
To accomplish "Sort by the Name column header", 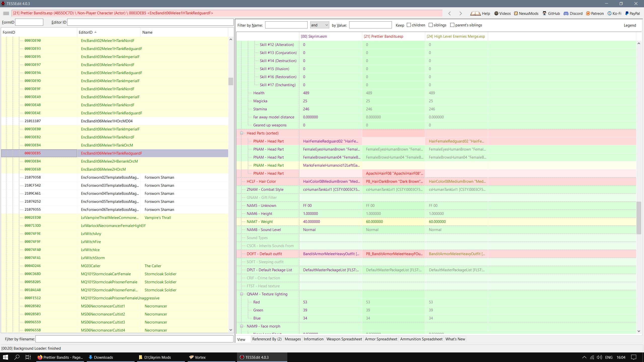I will (x=184, y=32).
